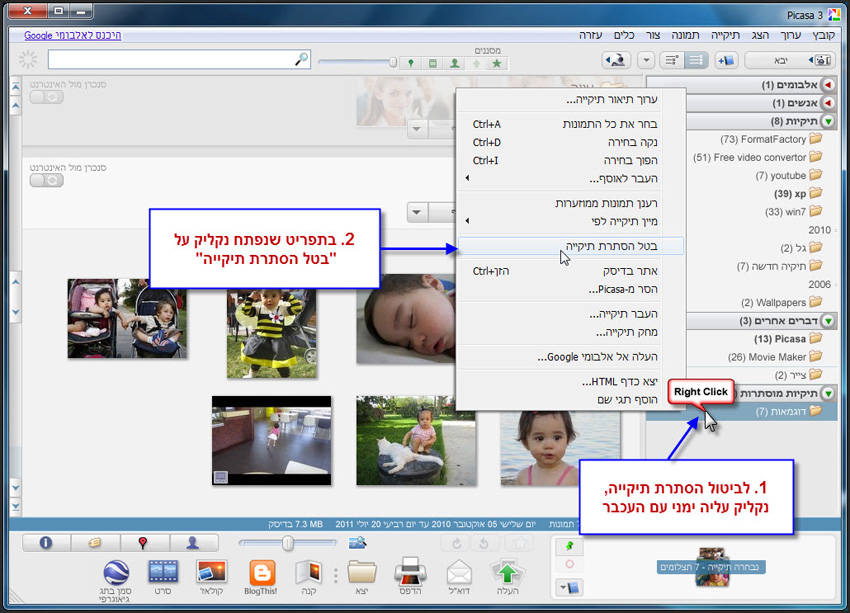
Task: Open the Tags panel icon
Action: [95, 543]
